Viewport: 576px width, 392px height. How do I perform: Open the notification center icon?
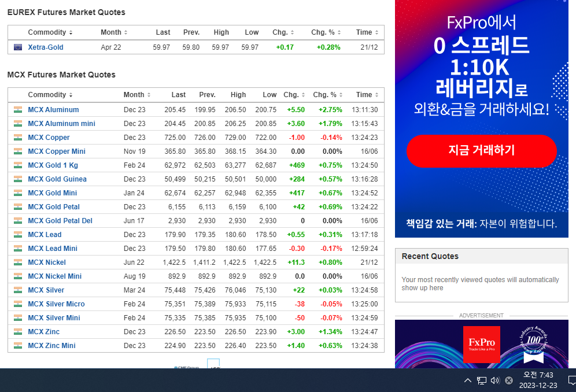[x=572, y=380]
